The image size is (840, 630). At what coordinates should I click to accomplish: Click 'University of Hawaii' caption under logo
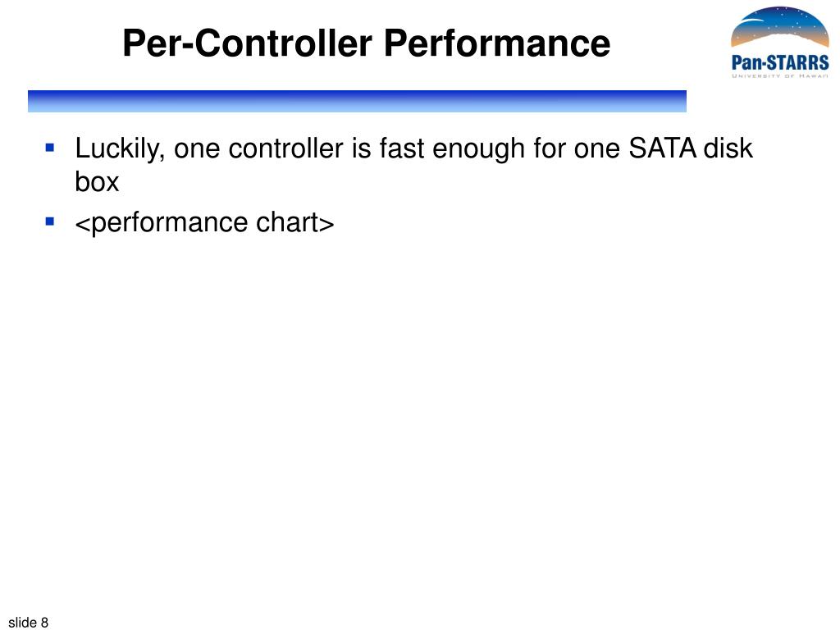pyautogui.click(x=780, y=76)
